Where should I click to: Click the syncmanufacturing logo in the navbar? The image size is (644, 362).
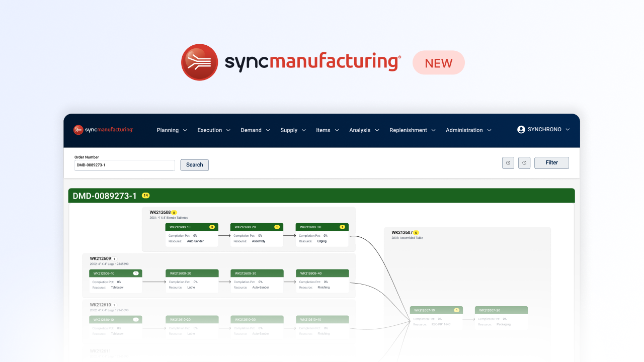(103, 129)
